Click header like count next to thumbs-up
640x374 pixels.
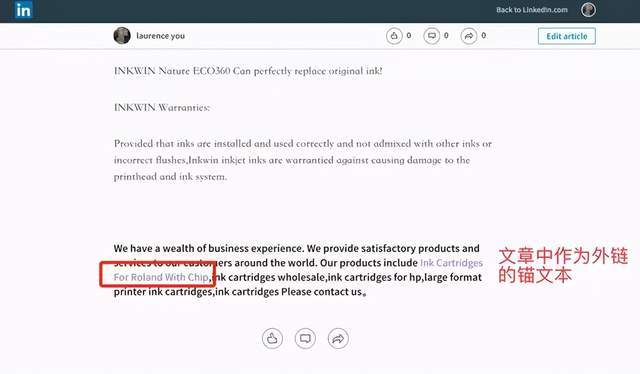click(x=409, y=36)
